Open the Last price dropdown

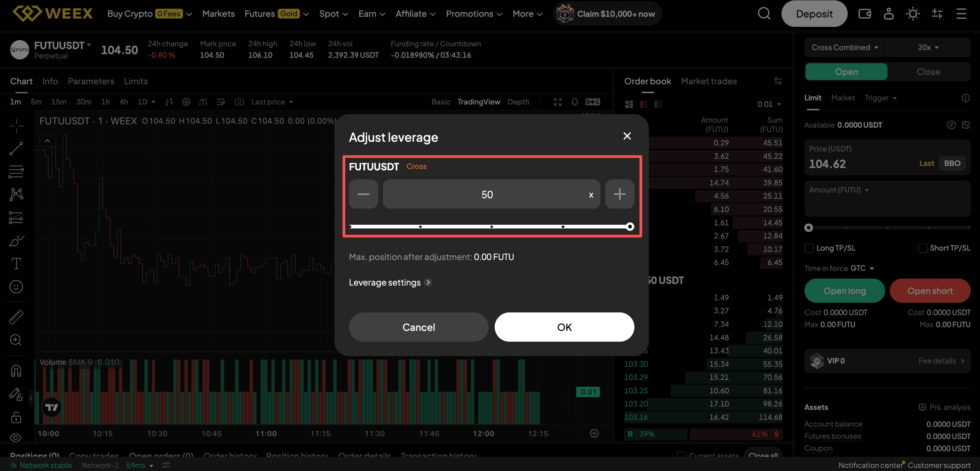272,102
